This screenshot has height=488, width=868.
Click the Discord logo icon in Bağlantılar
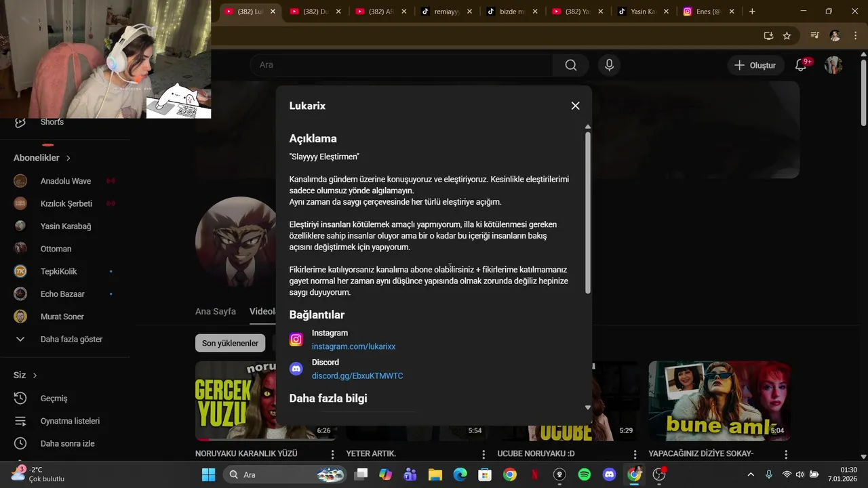coord(296,369)
